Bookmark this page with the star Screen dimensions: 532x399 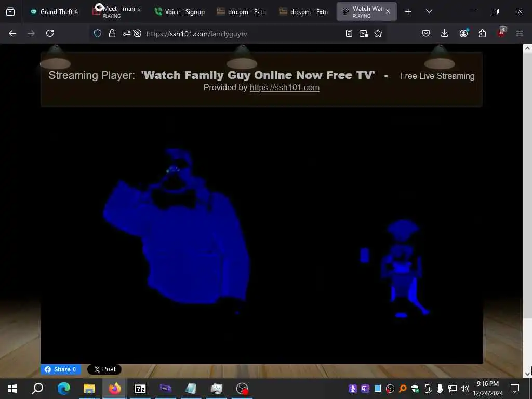(x=378, y=33)
